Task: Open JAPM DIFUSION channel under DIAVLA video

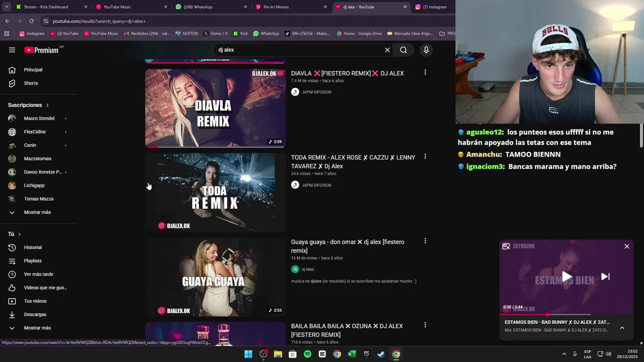Action: [316, 92]
